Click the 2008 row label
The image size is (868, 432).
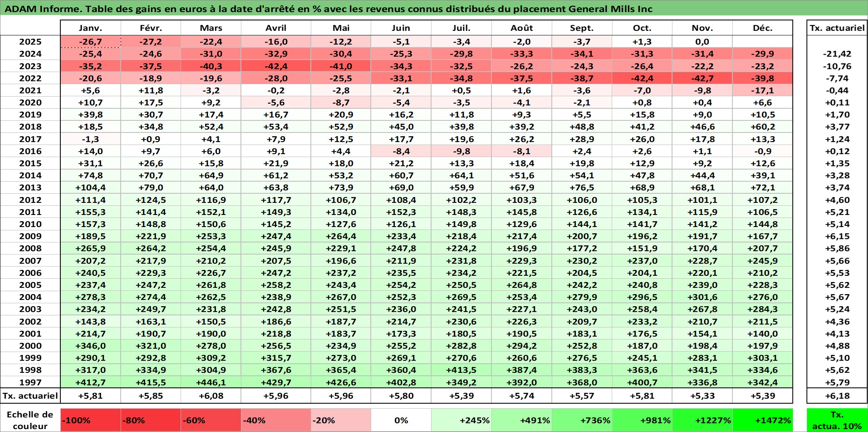(x=30, y=248)
